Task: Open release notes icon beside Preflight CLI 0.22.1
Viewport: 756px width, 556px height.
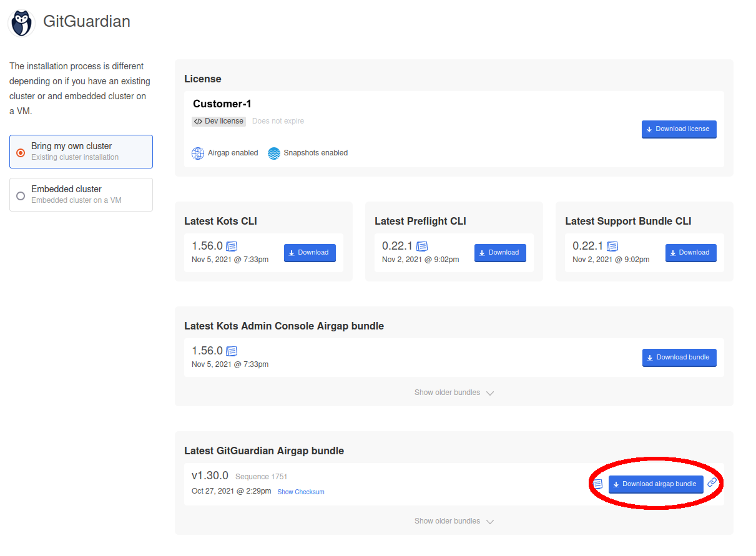Action: pyautogui.click(x=422, y=246)
